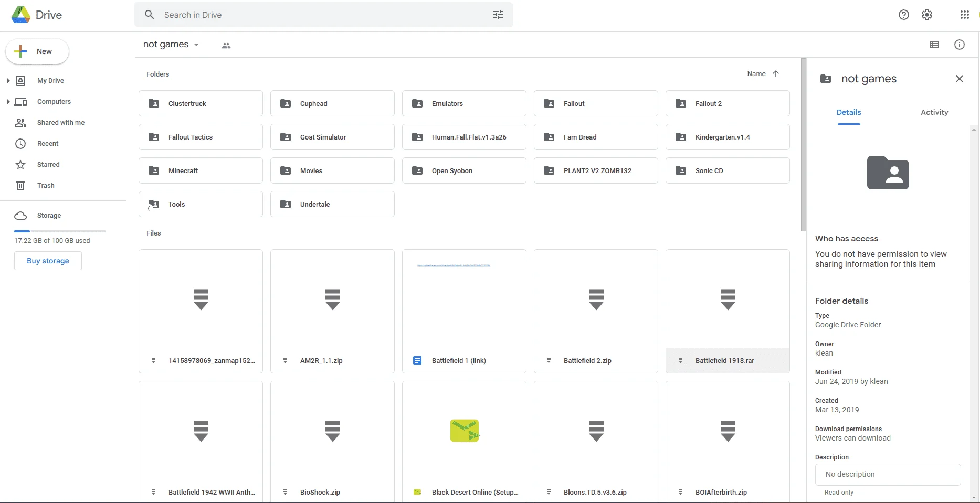Click the file list vertical scrollbar
The height and width of the screenshot is (503, 980).
pos(803,145)
